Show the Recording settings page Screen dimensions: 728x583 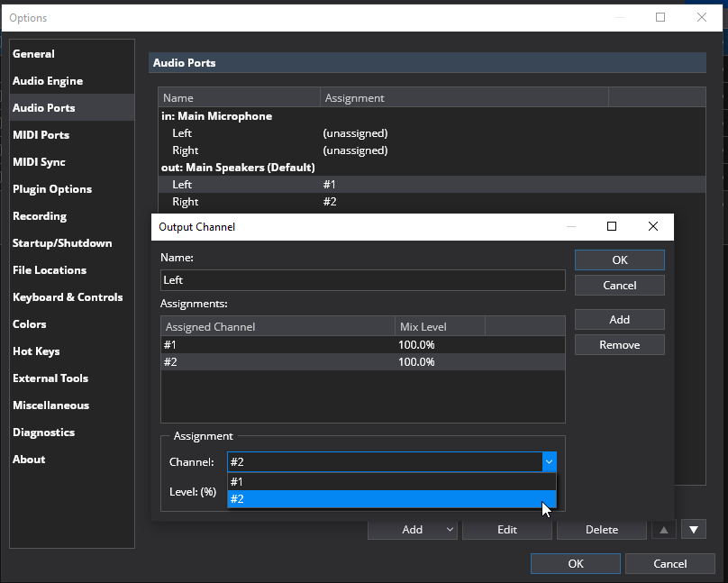pos(72,216)
